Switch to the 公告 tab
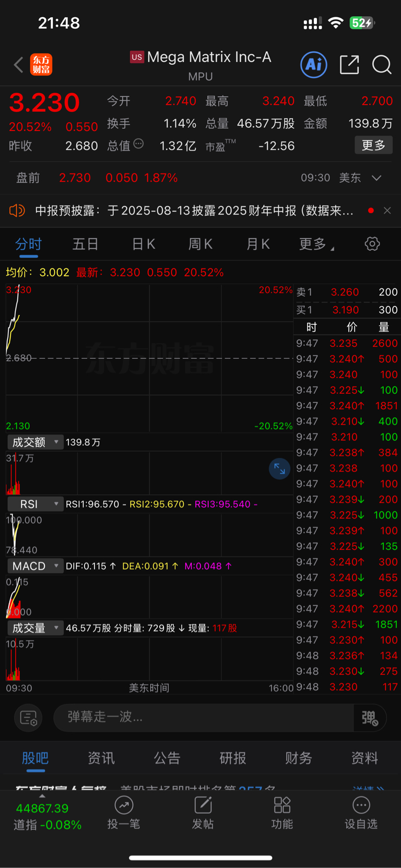401x868 pixels. point(167,758)
